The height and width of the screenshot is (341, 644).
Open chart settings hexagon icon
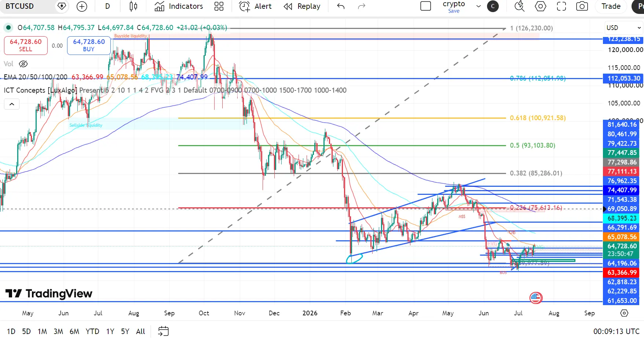[x=540, y=6]
